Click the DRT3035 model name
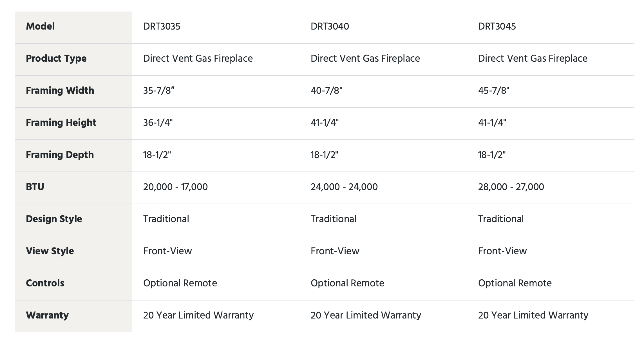The width and height of the screenshot is (644, 343). tap(162, 26)
